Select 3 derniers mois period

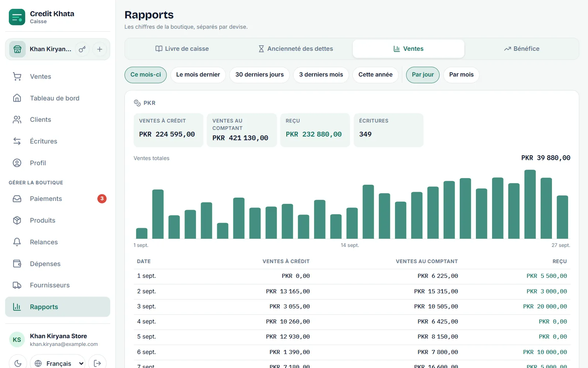[x=321, y=75]
